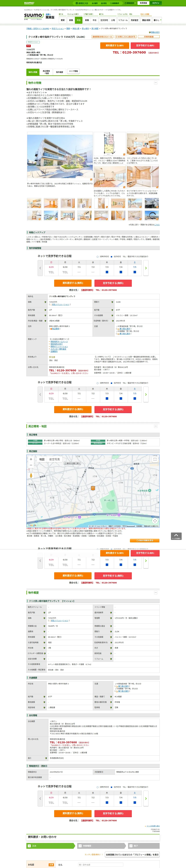Viewport: 186px width, 868px height.
Task: Zoom out on the map with minus button
Action: pos(31,465)
